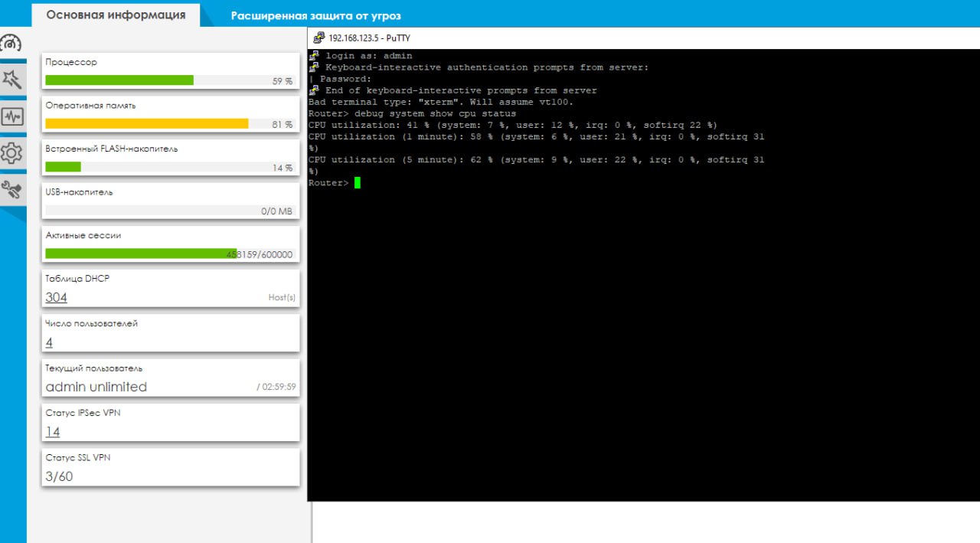
Task: Open the Configuration gear icon in sidebar
Action: (12, 153)
